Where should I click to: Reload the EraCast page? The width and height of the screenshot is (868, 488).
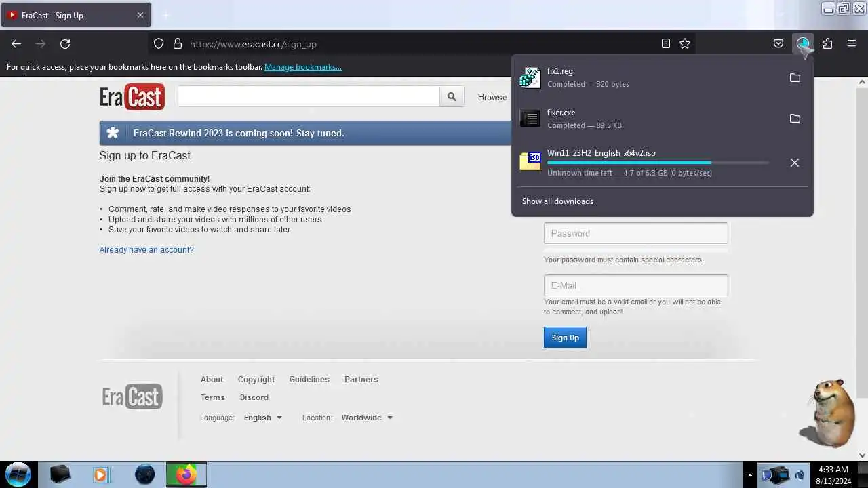coord(65,44)
